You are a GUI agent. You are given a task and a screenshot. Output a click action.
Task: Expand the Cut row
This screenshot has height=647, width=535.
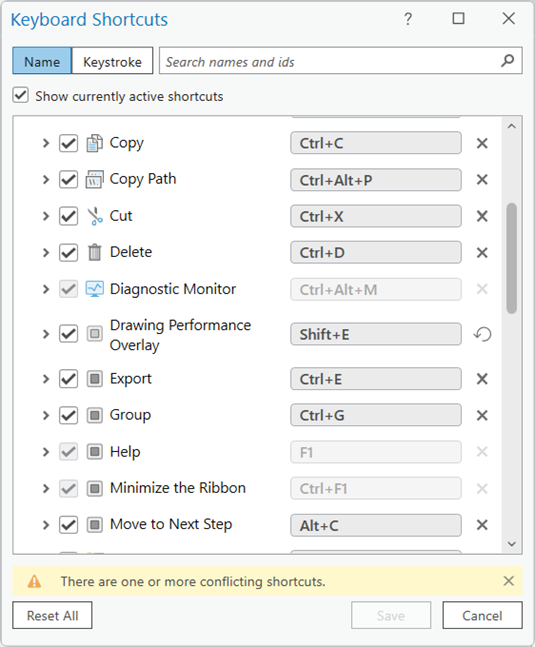46,216
